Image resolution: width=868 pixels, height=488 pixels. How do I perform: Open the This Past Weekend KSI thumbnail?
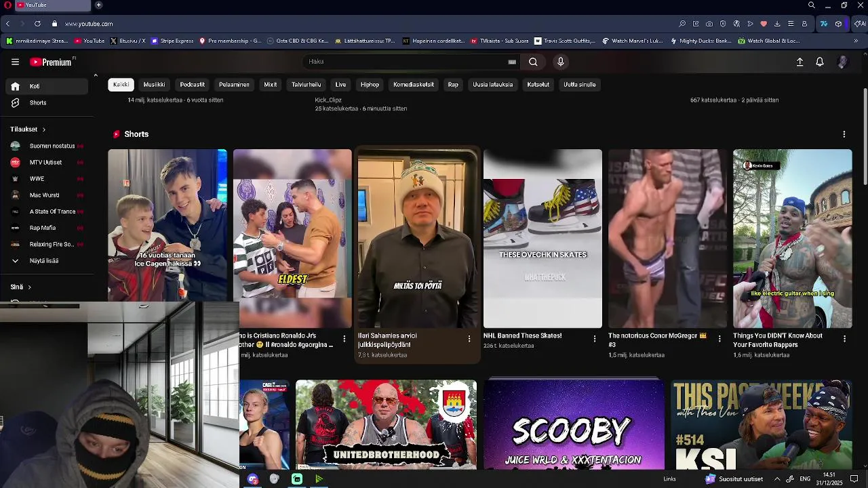tap(761, 425)
